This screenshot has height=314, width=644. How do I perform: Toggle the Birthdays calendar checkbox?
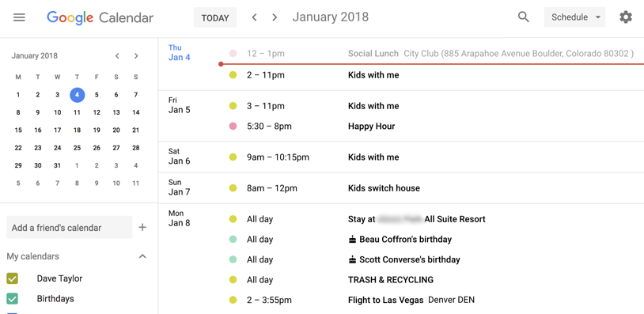[13, 298]
